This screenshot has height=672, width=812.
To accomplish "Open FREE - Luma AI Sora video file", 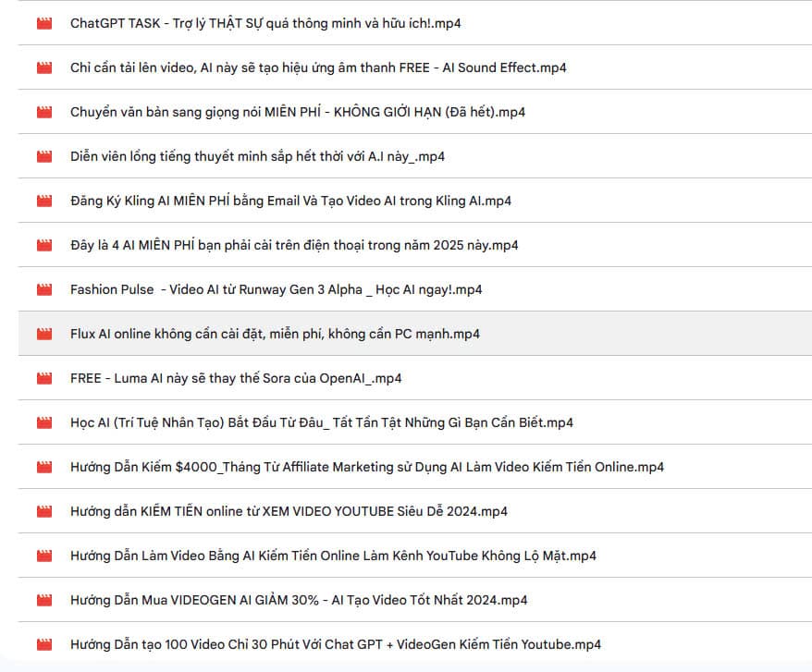I will [x=236, y=378].
